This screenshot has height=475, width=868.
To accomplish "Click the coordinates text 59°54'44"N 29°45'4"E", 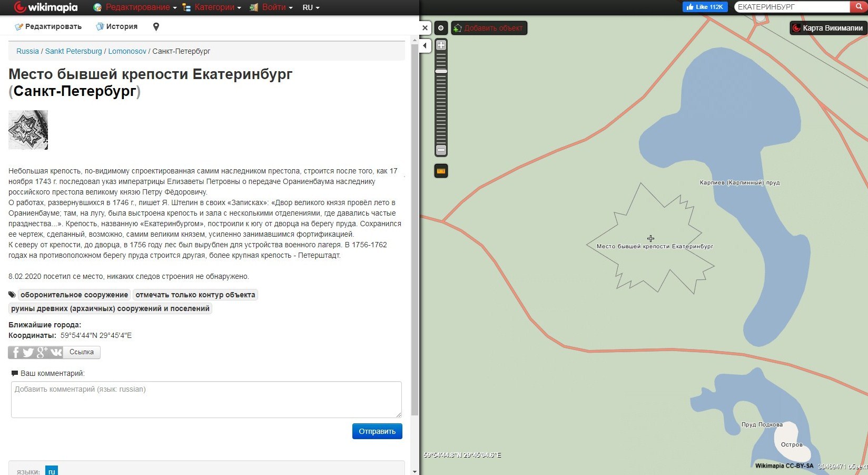I will pyautogui.click(x=96, y=335).
